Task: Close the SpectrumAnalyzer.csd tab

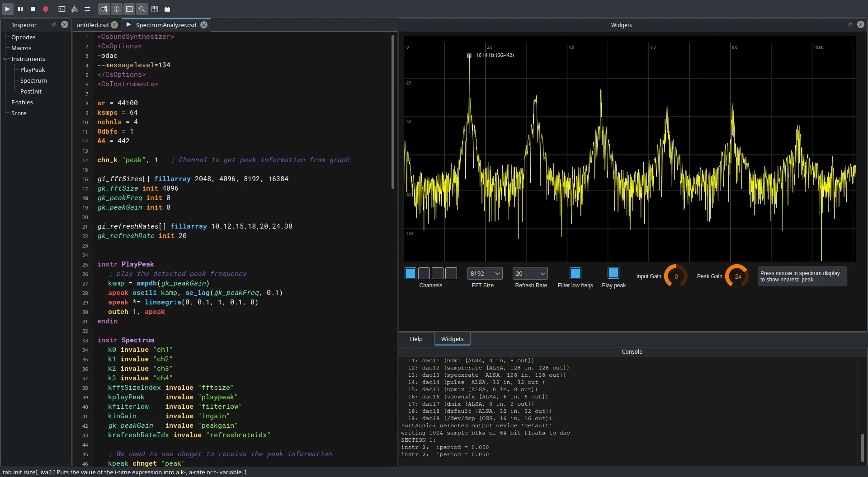Action: [204, 25]
